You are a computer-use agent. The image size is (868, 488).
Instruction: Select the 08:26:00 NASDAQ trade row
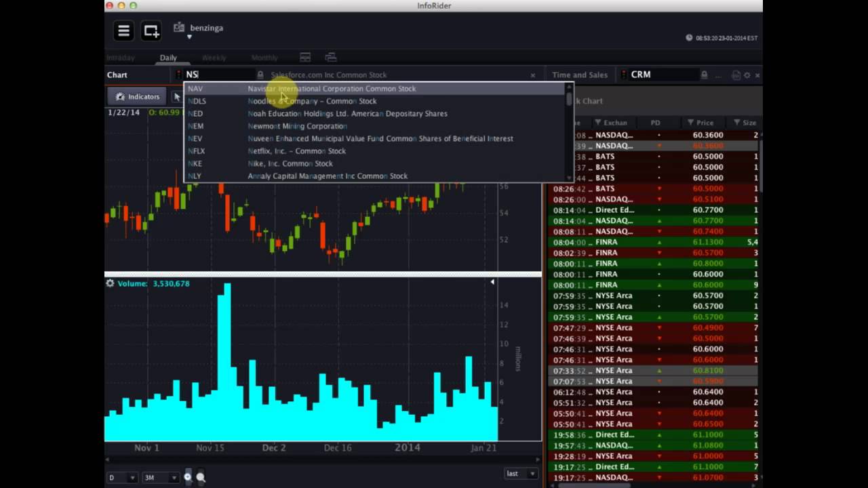tap(653, 199)
